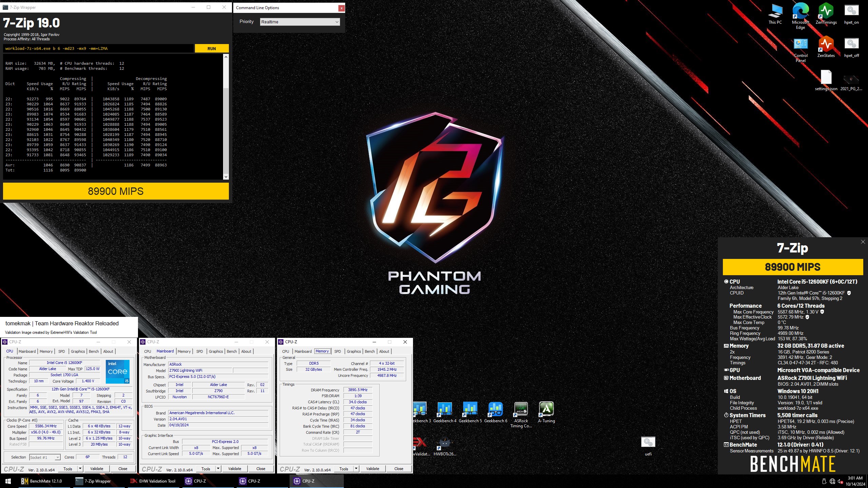Image resolution: width=868 pixels, height=488 pixels.
Task: Open ZenStates desktop shortcut
Action: pos(826,47)
